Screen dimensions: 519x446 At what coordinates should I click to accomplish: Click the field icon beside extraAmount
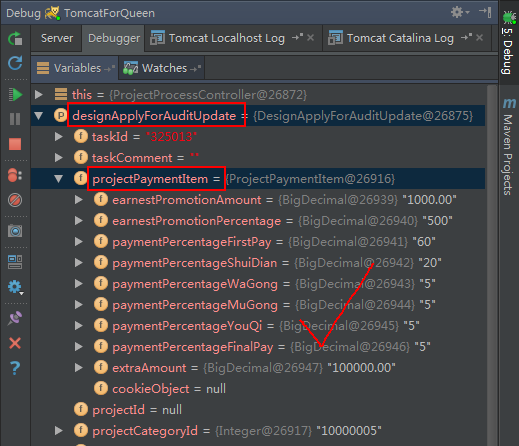pyautogui.click(x=101, y=368)
